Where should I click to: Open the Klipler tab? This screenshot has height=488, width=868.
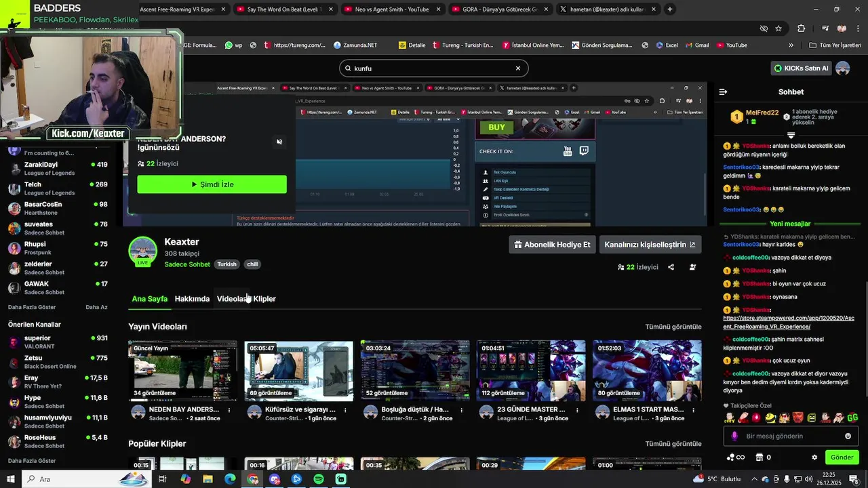[264, 299]
